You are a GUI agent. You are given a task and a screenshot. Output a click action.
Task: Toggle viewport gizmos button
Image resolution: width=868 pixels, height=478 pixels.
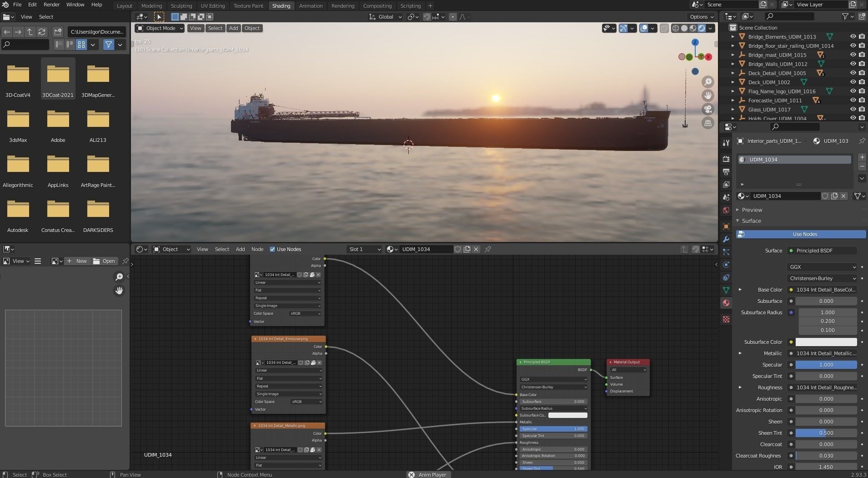click(623, 28)
